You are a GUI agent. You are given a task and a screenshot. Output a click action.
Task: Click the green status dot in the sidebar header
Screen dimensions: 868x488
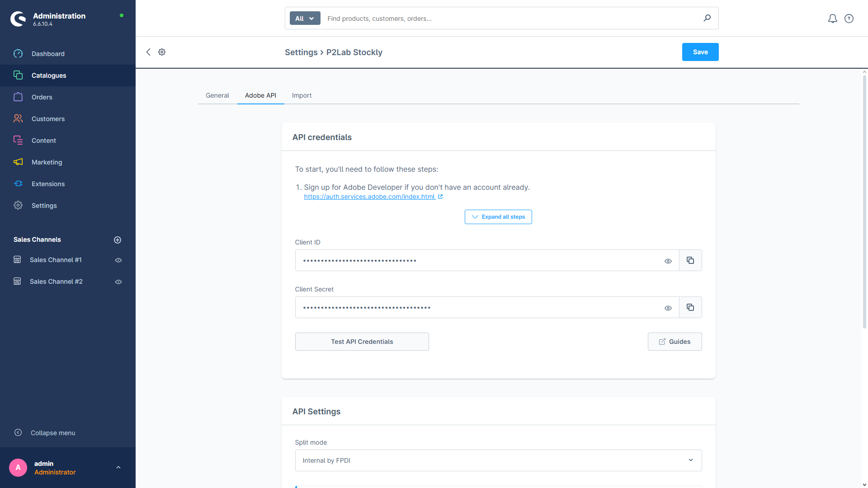[x=122, y=15]
